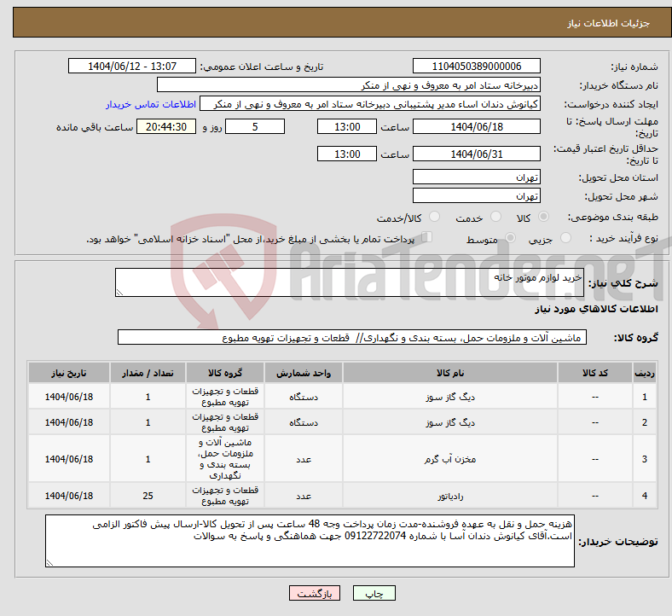Click the گروه کالا column header

225,373
